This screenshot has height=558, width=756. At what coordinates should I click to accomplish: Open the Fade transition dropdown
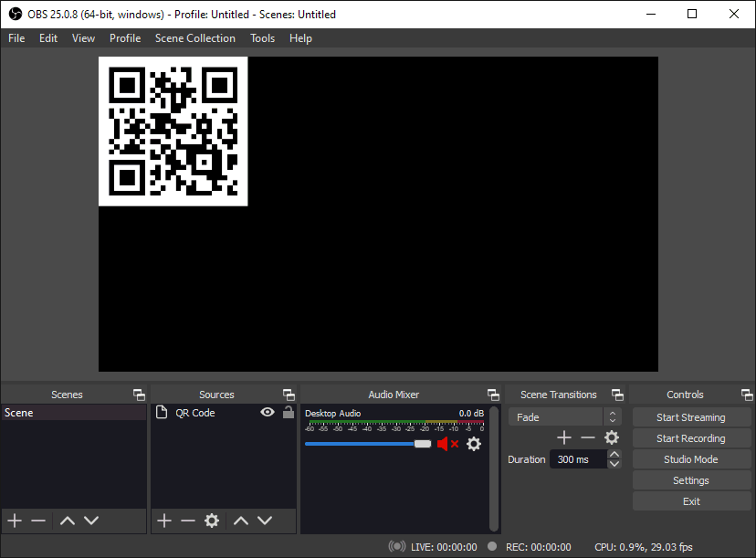click(x=564, y=417)
